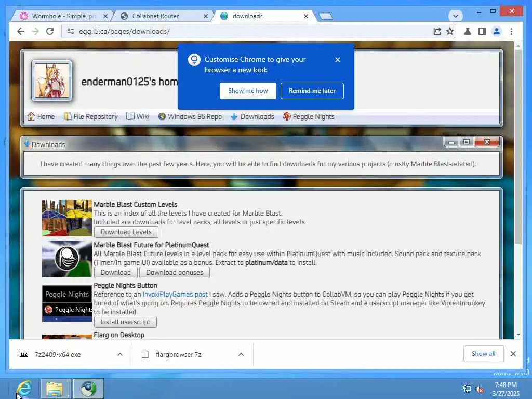Image resolution: width=532 pixels, height=399 pixels.
Task: Open a new tab
Action: coord(326,16)
